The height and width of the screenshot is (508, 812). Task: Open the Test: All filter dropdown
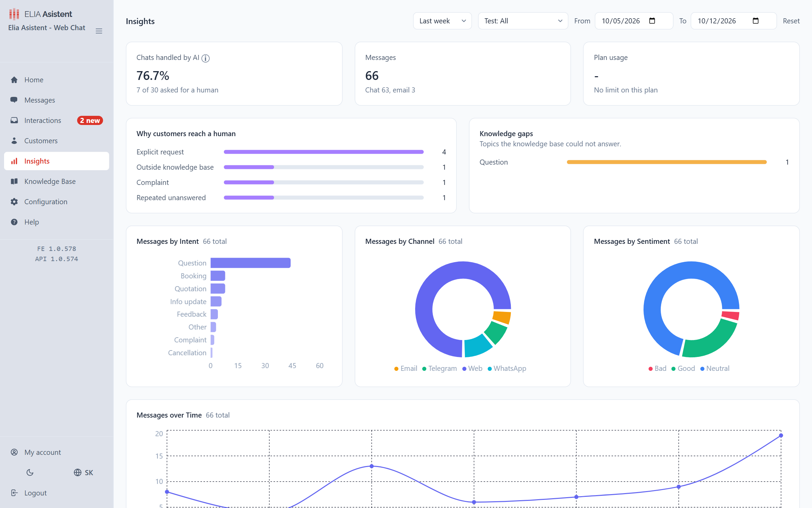[x=523, y=21]
